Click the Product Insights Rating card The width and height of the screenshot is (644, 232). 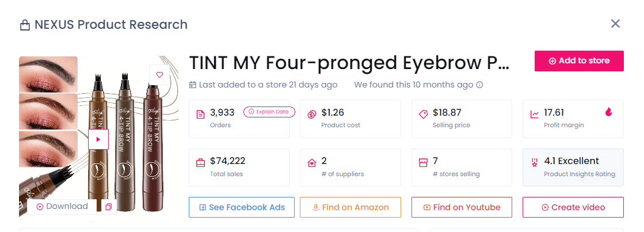[x=573, y=167]
